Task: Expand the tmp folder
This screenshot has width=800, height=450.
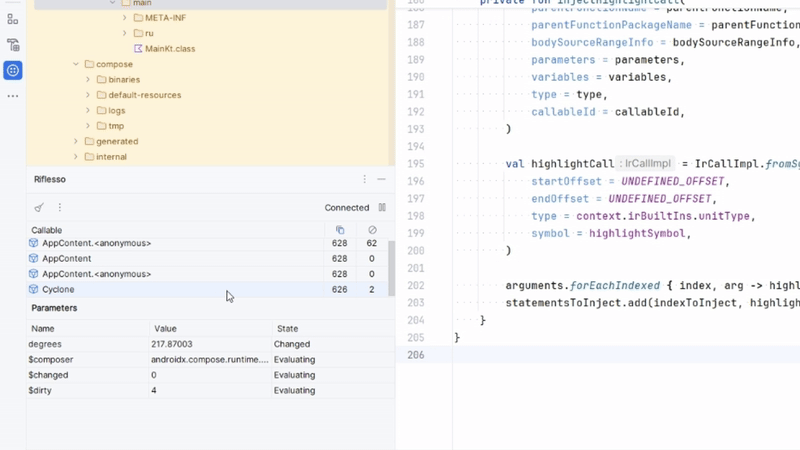Action: (88, 126)
